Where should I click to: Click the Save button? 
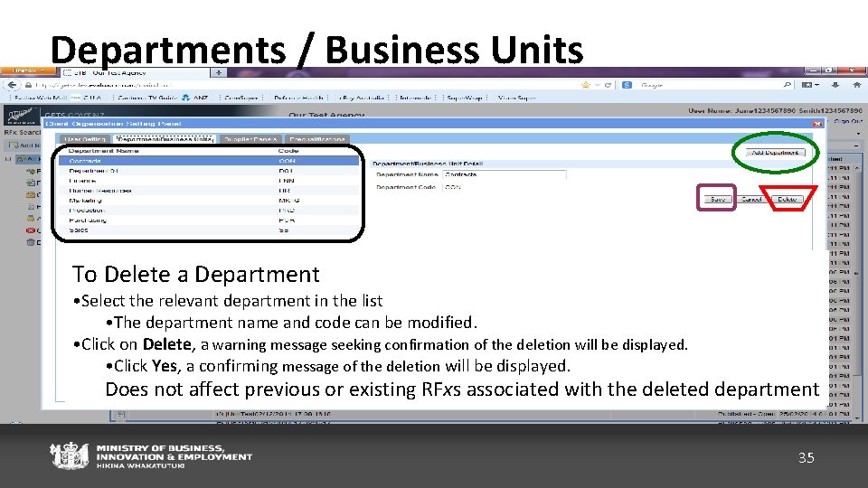click(x=717, y=199)
